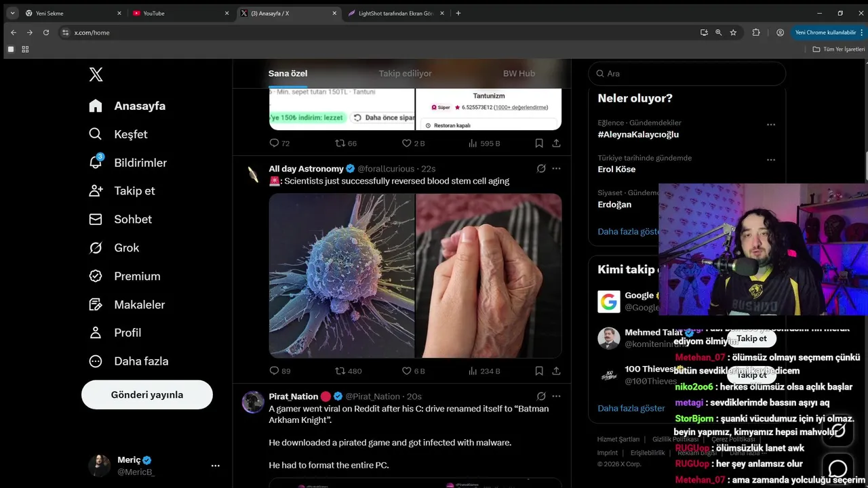Open All day Astronomy profile avatar
Viewport: 868px width, 488px height.
[253, 174]
